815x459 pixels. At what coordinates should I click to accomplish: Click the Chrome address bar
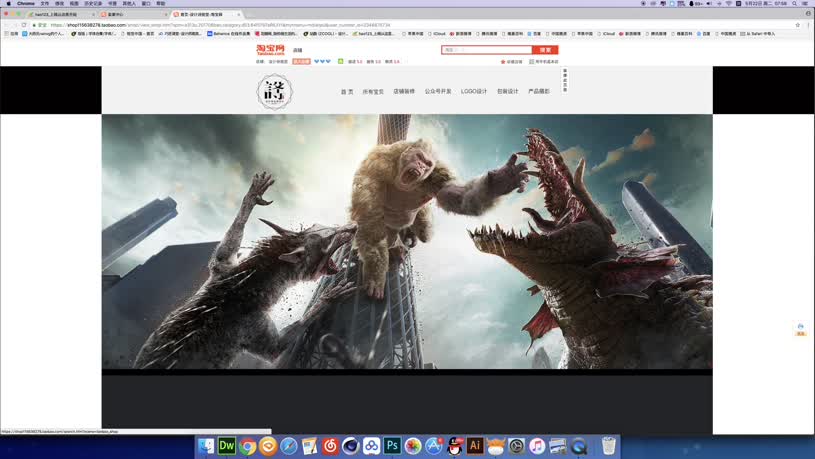coord(411,25)
